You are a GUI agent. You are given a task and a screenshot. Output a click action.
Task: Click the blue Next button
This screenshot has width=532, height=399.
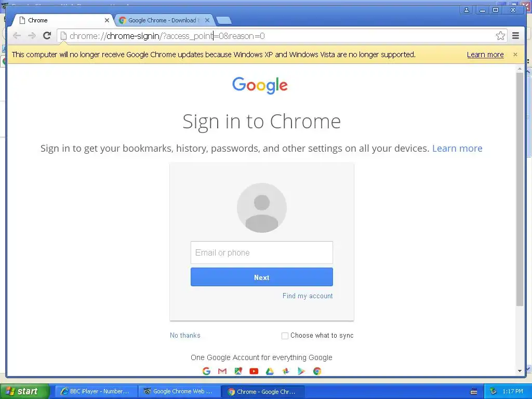tap(262, 277)
